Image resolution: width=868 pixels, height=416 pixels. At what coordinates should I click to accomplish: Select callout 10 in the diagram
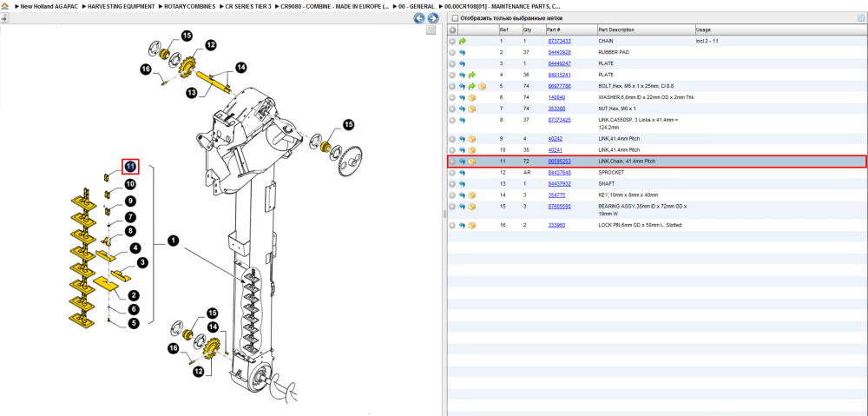click(129, 184)
